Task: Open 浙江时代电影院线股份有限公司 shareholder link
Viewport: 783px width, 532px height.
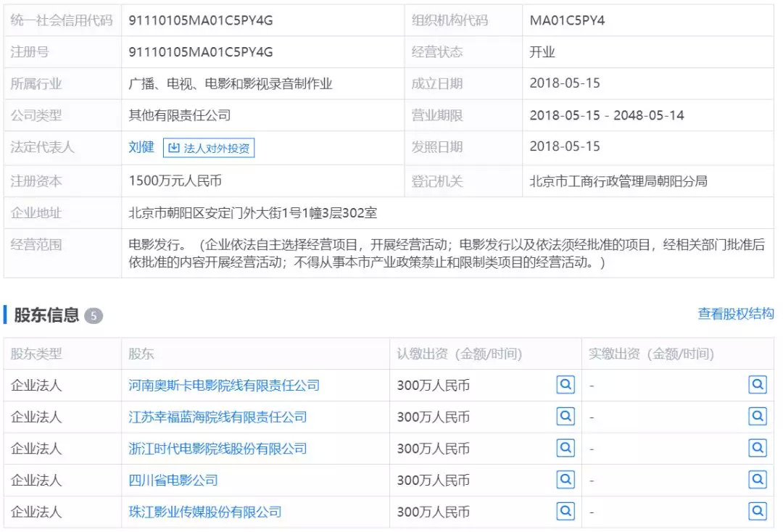Action: (x=217, y=449)
